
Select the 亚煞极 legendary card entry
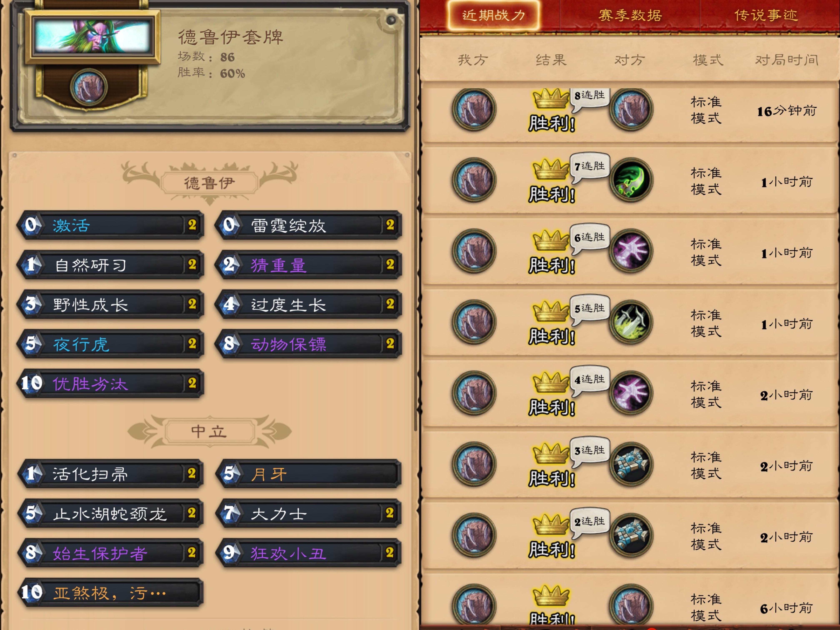click(110, 592)
